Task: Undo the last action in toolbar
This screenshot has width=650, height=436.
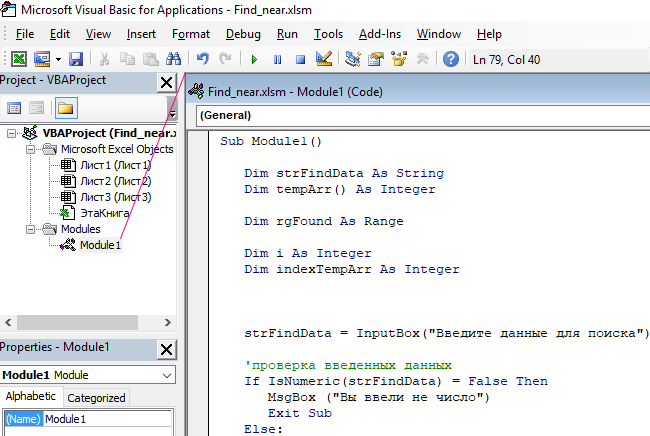Action: [203, 59]
